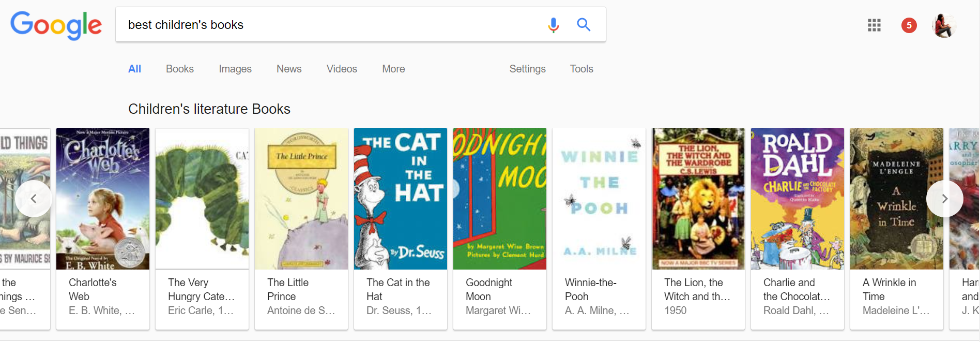Click author text 'Eric Carle, 1…'
This screenshot has height=342, width=980.
coord(201,310)
